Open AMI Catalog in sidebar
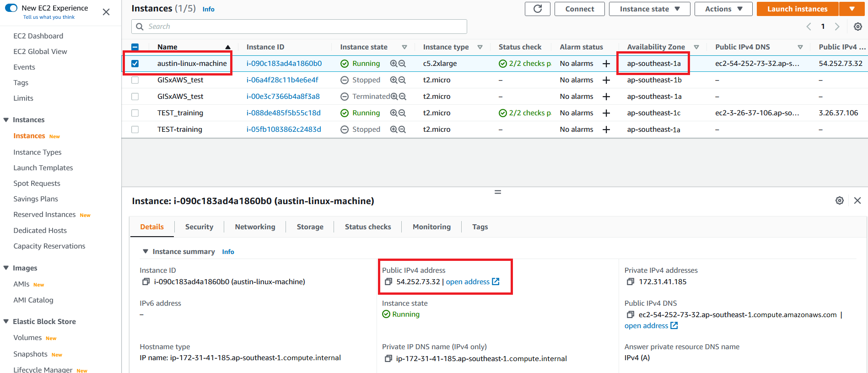This screenshot has width=868, height=373. [x=33, y=300]
